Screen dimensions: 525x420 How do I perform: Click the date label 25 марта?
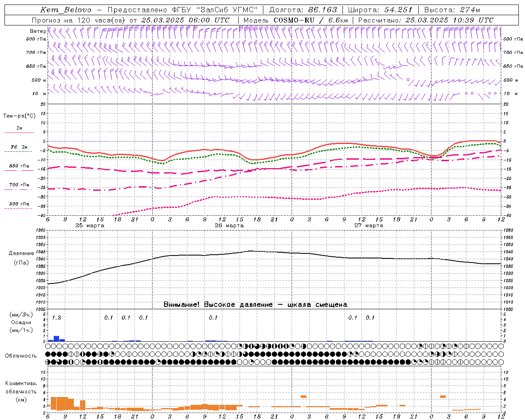90,226
